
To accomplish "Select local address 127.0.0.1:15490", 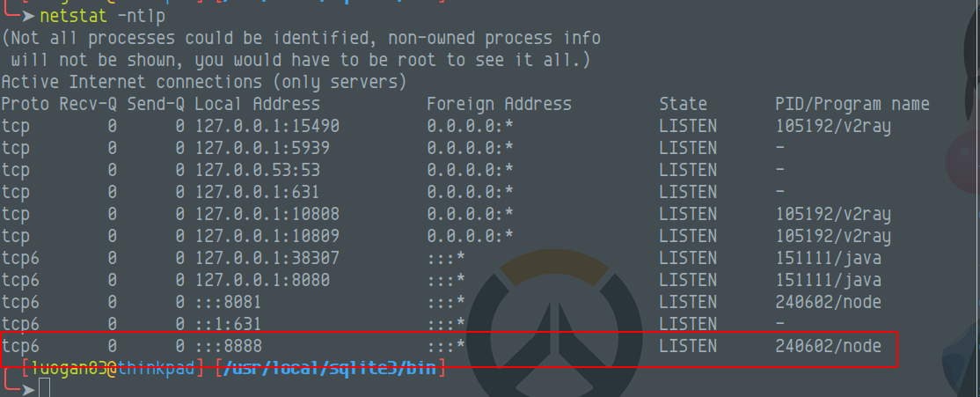I will [x=267, y=126].
